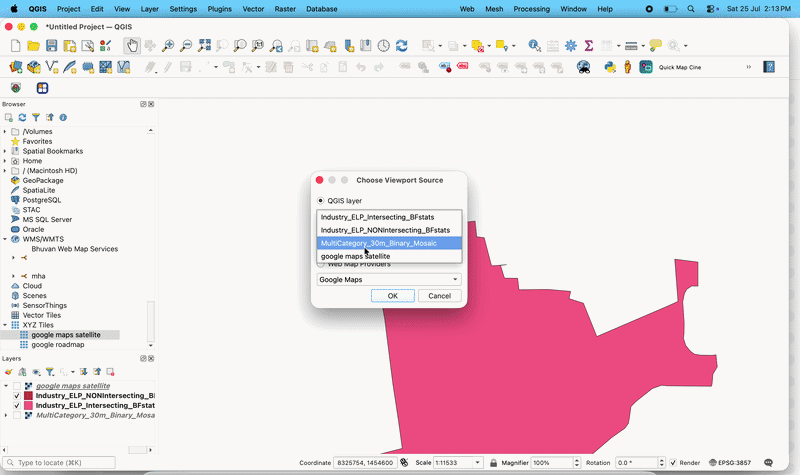Expand the hidden toolbar items chevron

click(748, 67)
